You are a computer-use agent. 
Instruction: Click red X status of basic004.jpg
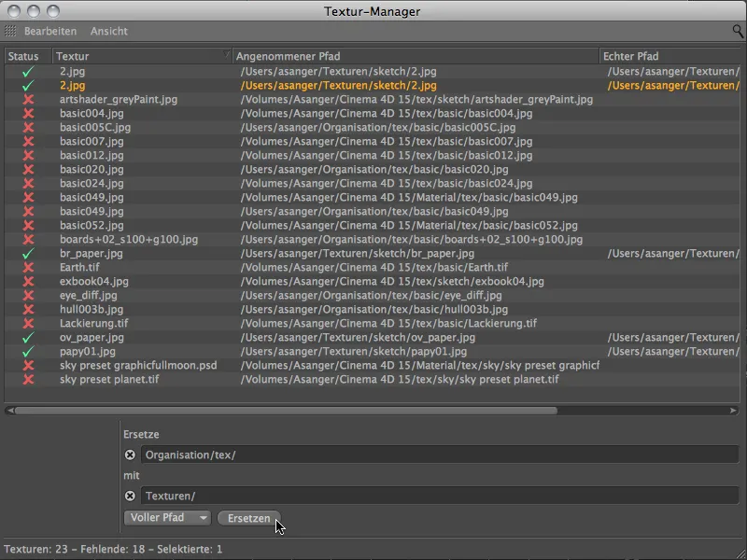click(x=28, y=113)
